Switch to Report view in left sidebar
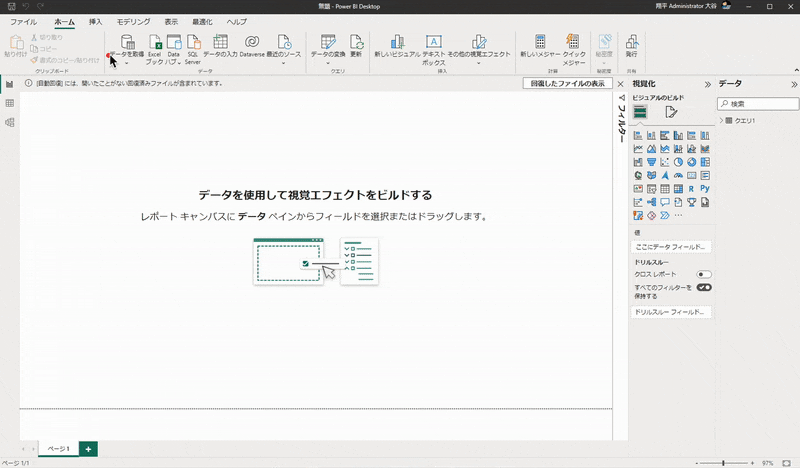 (x=10, y=84)
